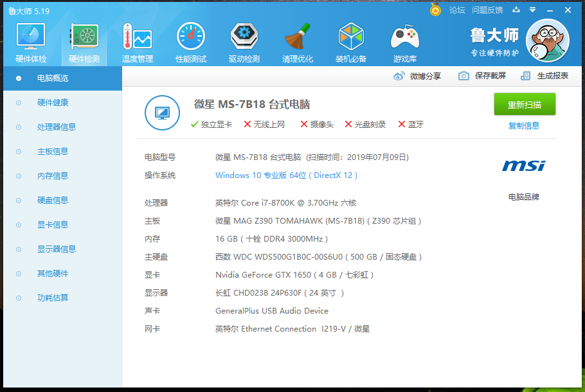The image size is (585, 392).
Task: Open 温度管理 temperature management
Action: [138, 42]
